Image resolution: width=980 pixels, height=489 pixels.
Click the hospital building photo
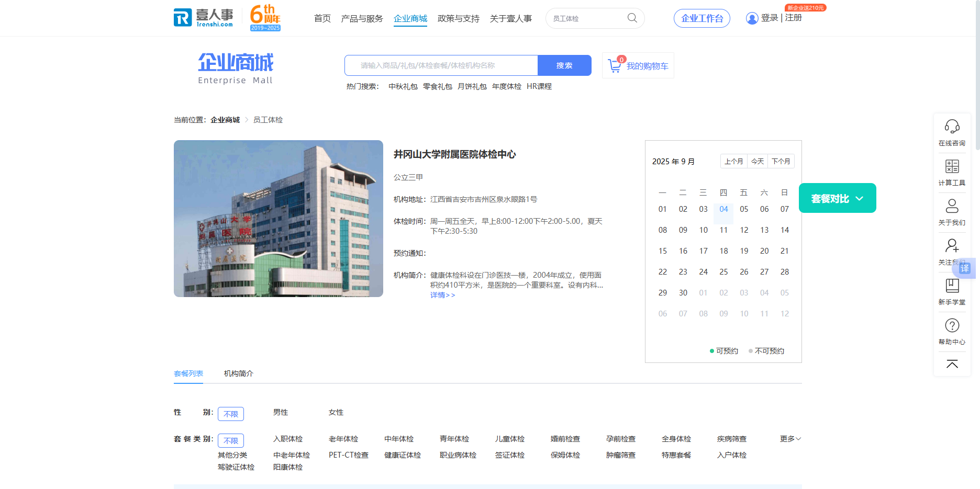(279, 219)
